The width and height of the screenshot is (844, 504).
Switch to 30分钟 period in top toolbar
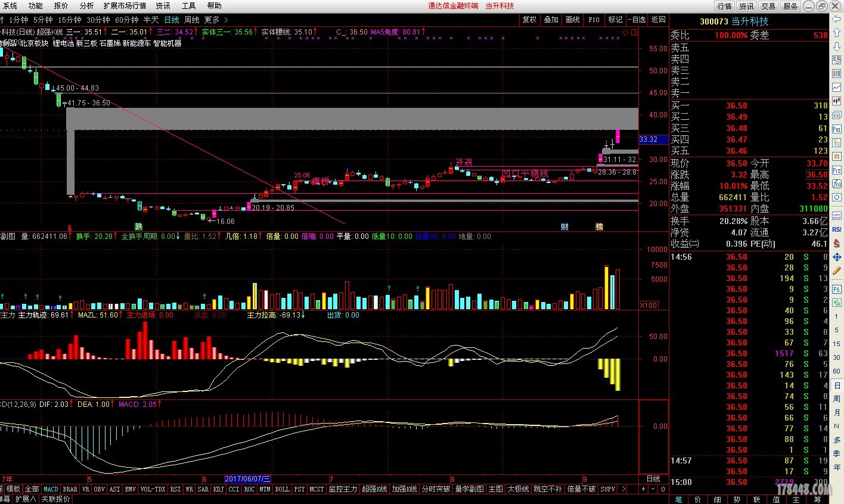coord(98,20)
